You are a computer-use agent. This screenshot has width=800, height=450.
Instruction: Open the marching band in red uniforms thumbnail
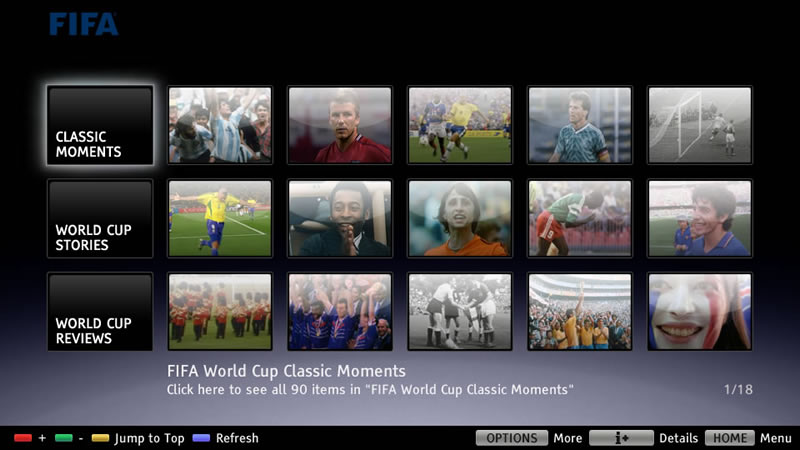pyautogui.click(x=220, y=312)
